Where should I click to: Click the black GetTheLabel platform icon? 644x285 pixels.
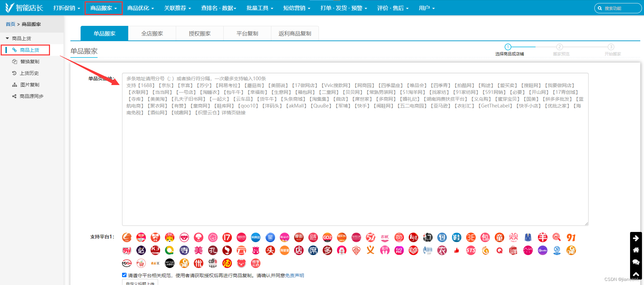tap(170, 263)
